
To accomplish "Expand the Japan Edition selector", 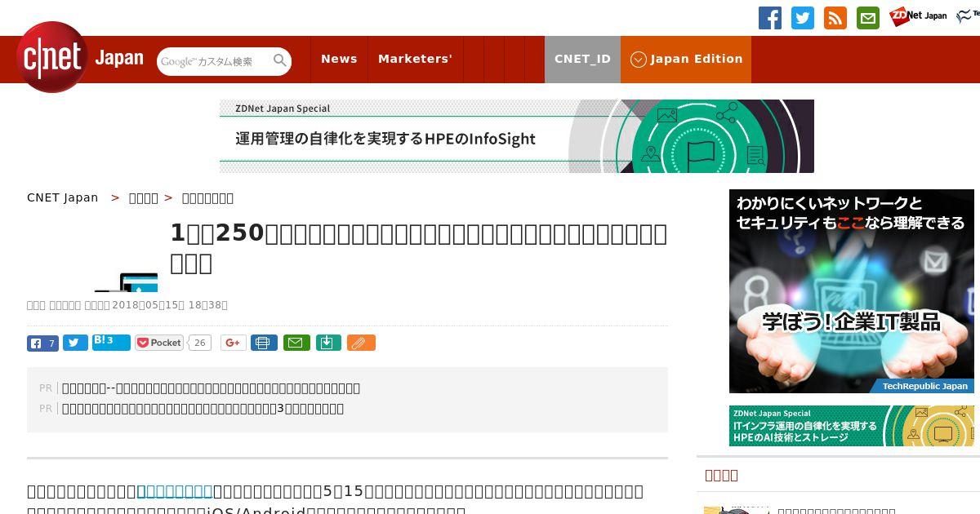I will click(686, 59).
